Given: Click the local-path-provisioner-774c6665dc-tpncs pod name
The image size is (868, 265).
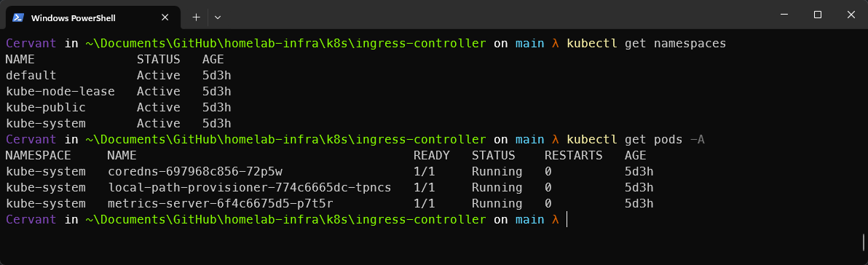Looking at the screenshot, I should [x=250, y=188].
